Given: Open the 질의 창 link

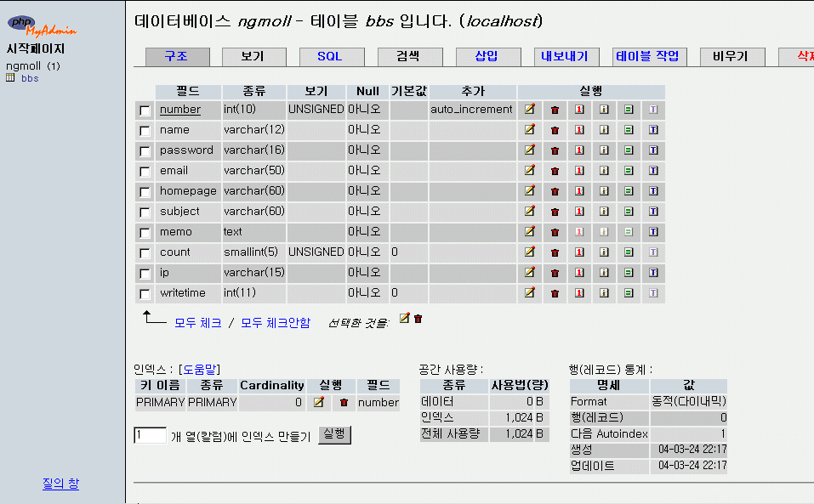Looking at the screenshot, I should point(60,484).
